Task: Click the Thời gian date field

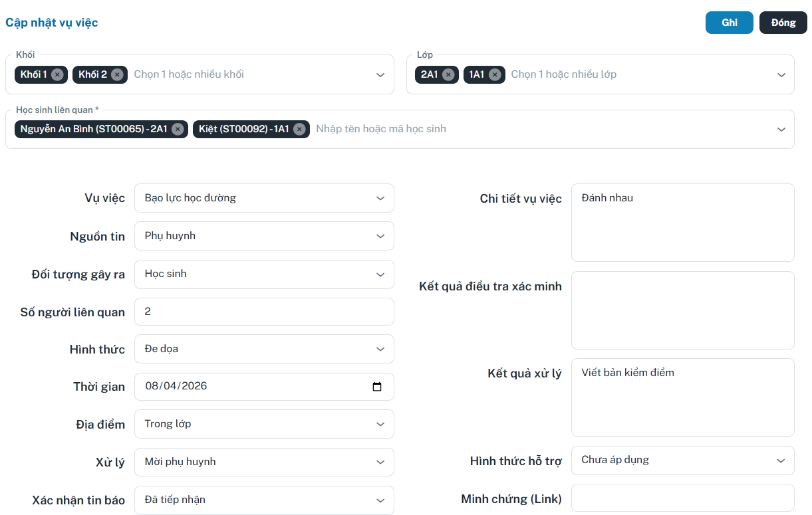Action: coord(264,387)
